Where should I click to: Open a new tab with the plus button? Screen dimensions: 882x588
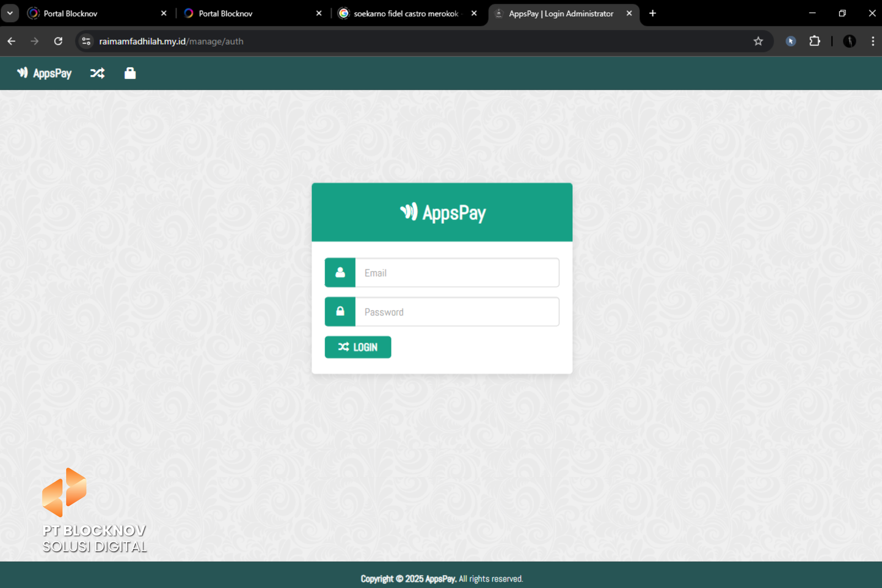click(653, 13)
